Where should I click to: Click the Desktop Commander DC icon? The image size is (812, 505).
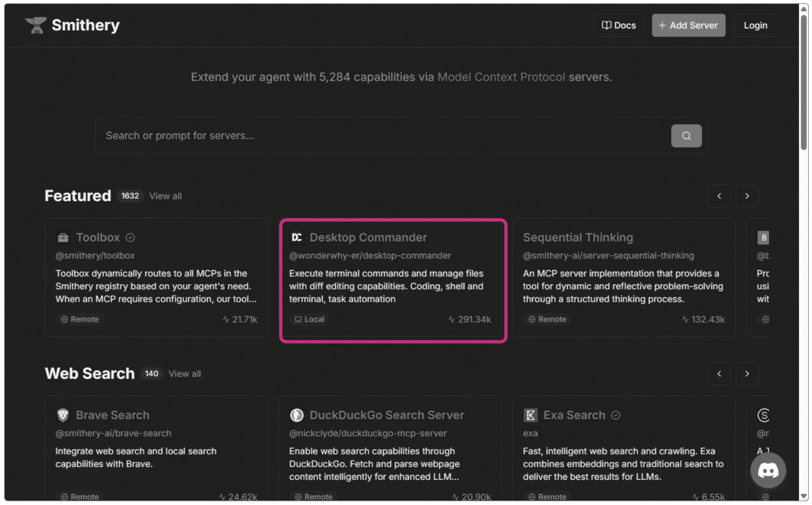pos(297,237)
